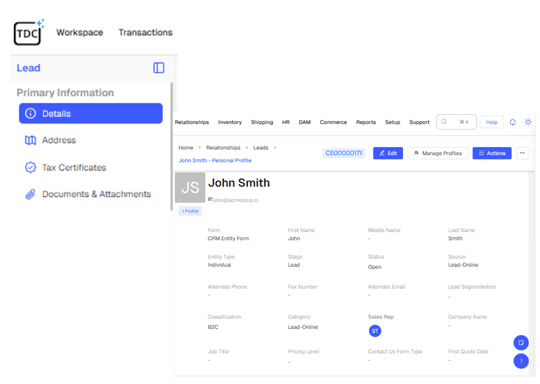The height and width of the screenshot is (384, 540).
Task: Click the Lead-Online source value
Action: coord(463,265)
